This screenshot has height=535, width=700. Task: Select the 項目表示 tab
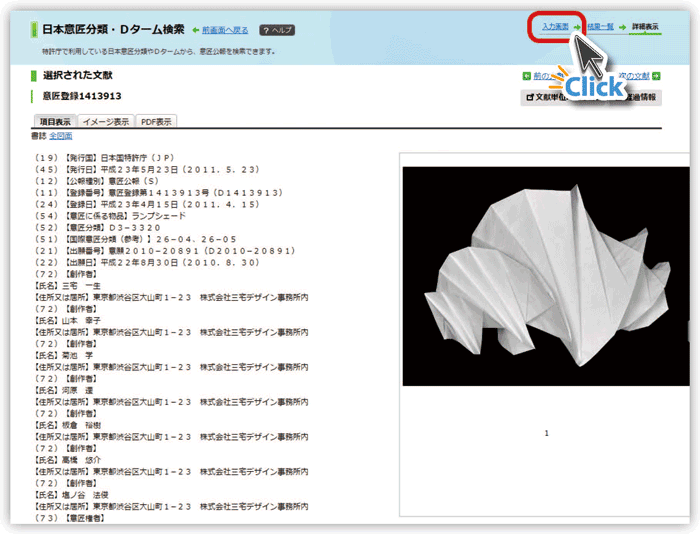click(55, 121)
